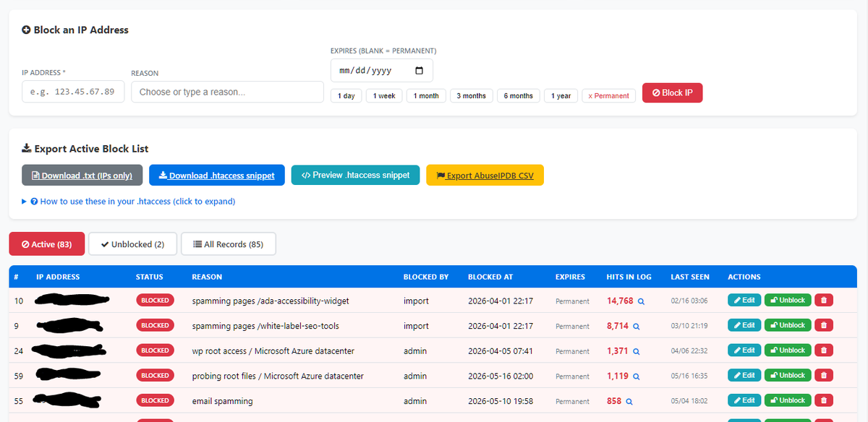Click the 2026-05-16 02:00 blocked-at cell
This screenshot has width=868, height=422.
(501, 376)
